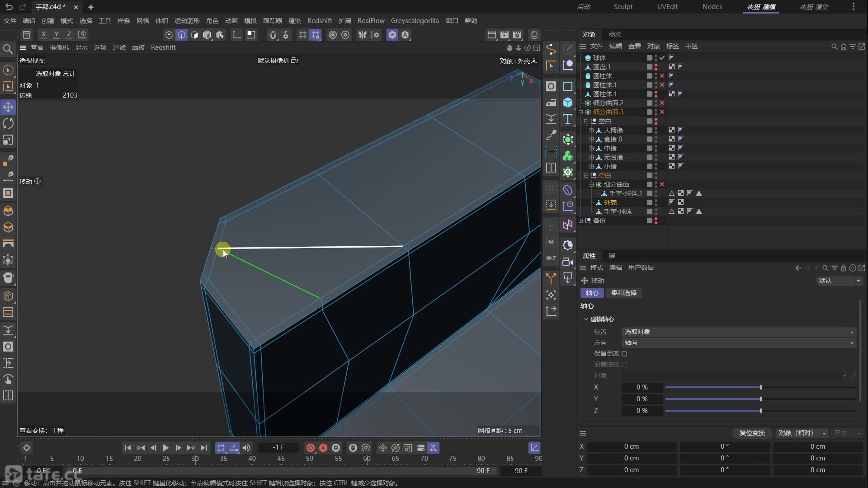Viewport: 868px width, 488px height.
Task: Open the viewport 摄像机 menu
Action: tap(59, 47)
